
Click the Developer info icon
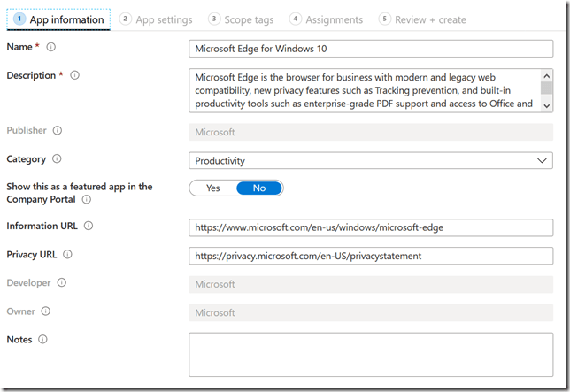click(60, 283)
